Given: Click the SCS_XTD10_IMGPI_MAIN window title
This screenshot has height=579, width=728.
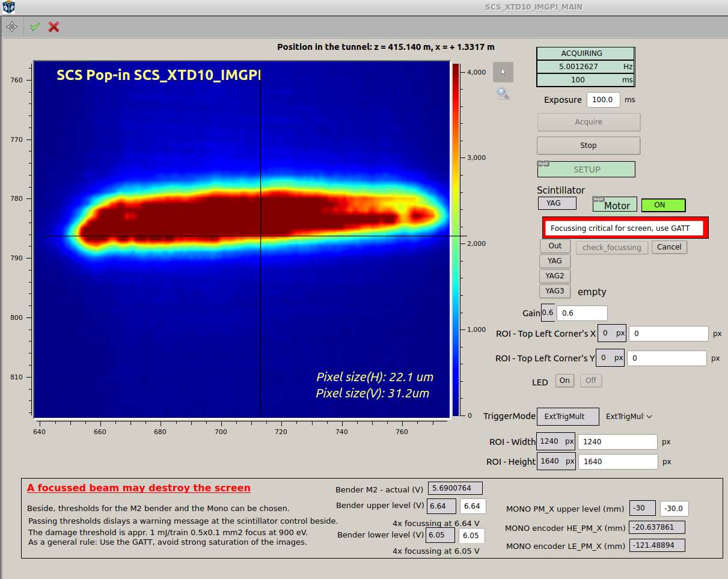Looking at the screenshot, I should (534, 7).
